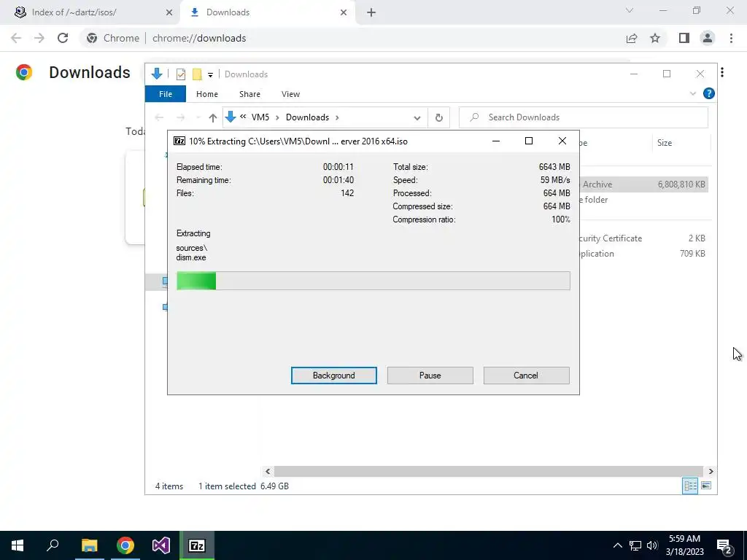
Task: Send 7-Zip extraction to Background
Action: [333, 376]
